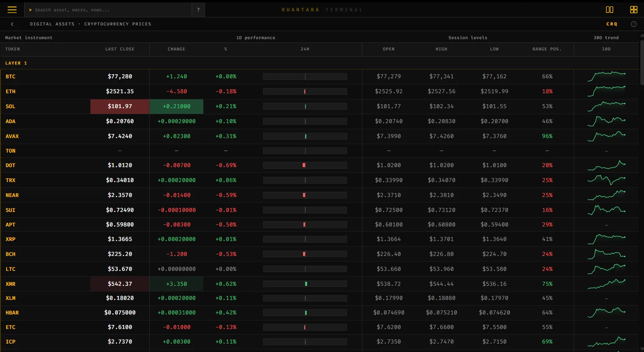The width and height of the screenshot is (644, 352).
Task: Select XLM high price $0.18080
Action: (441, 298)
